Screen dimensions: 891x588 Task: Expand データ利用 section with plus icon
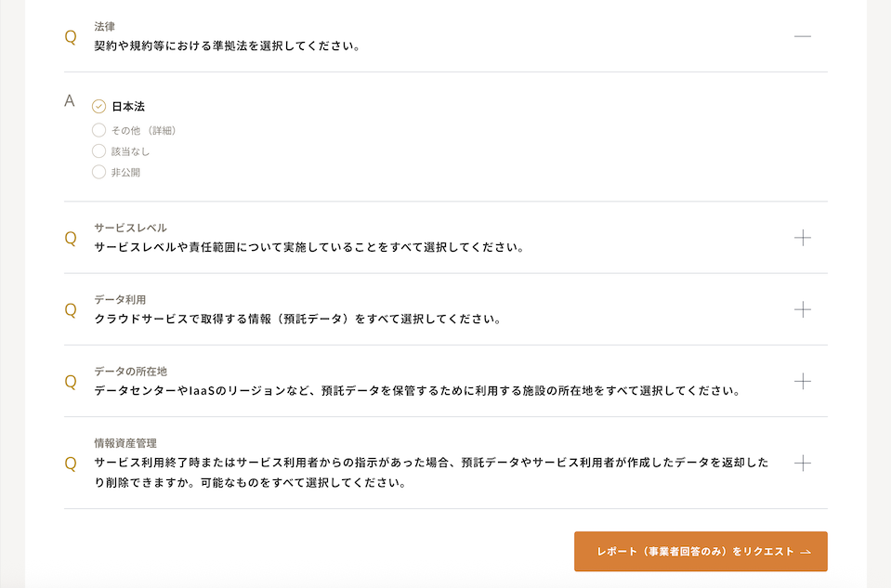tap(803, 309)
